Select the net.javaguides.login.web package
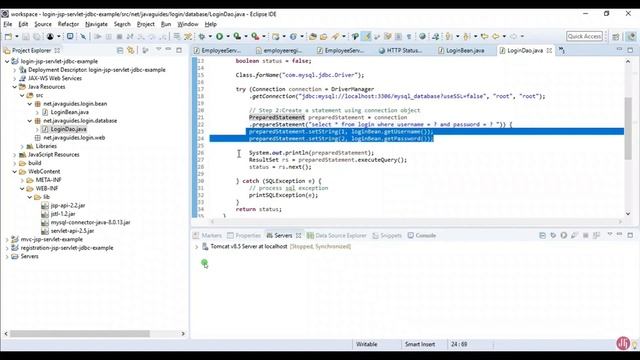Image resolution: width=640 pixels, height=360 pixels. [x=74, y=138]
